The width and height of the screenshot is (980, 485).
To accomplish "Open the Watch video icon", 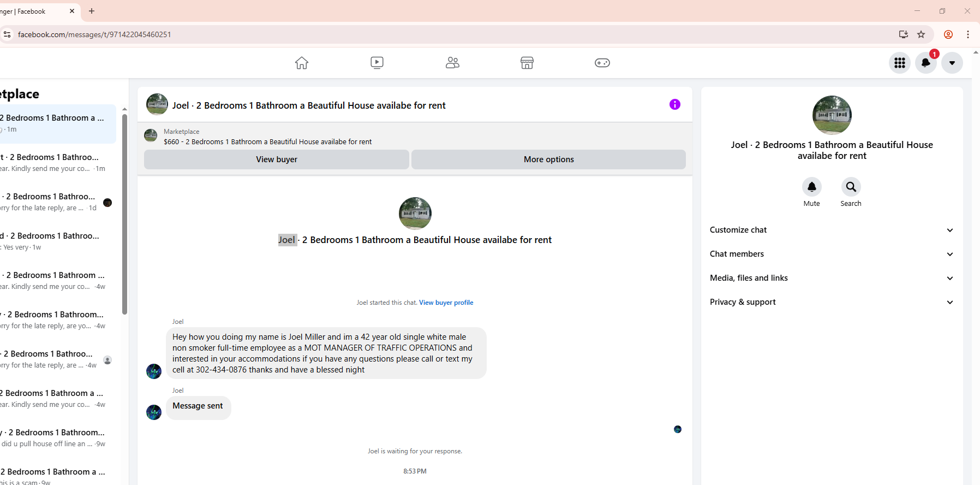I will [377, 63].
